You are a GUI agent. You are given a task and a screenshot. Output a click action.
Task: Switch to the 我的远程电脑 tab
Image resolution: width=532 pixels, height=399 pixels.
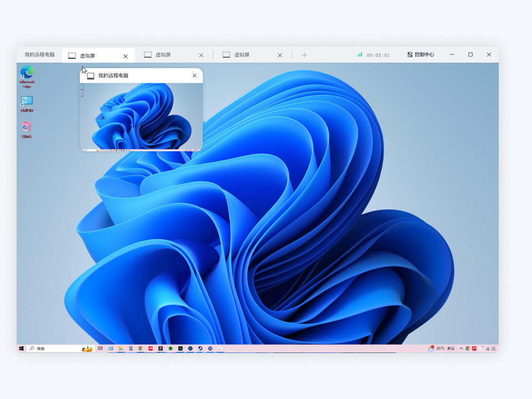point(39,55)
